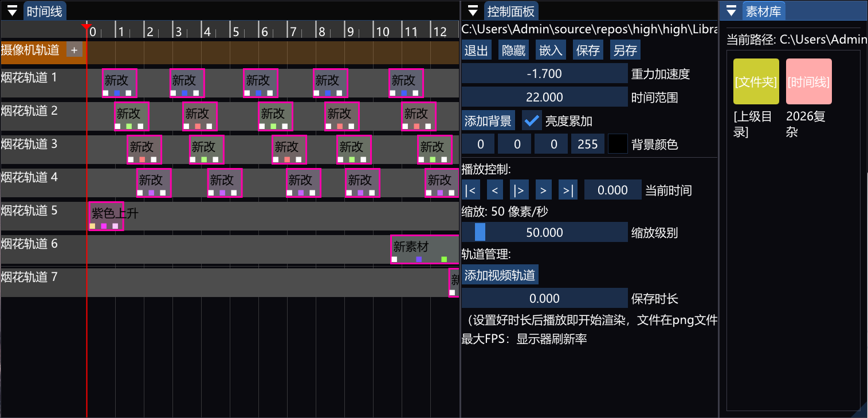Screen dimensions: 868x418
Task: Click the step backward playback icon
Action: point(494,189)
